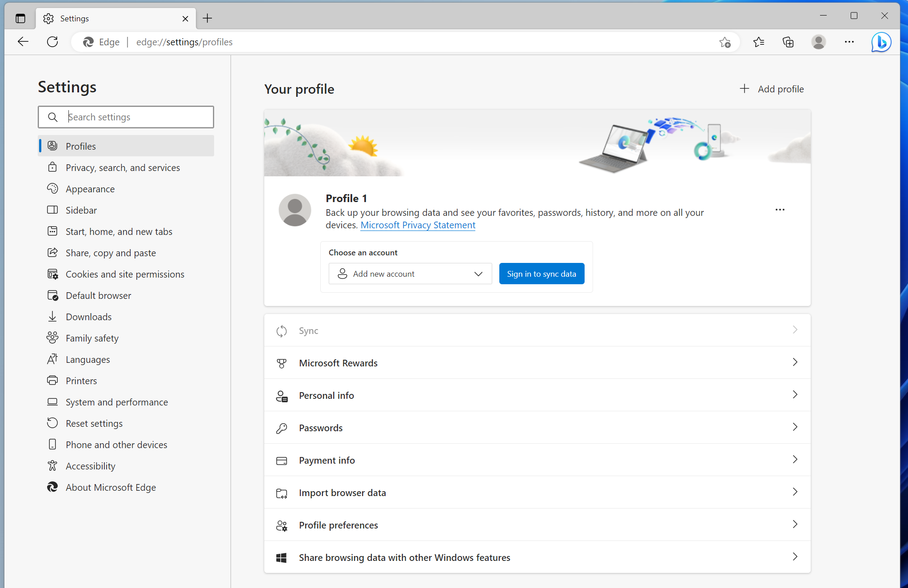Click the Profile preferences icon
Screen dimensions: 908x588
click(x=282, y=525)
